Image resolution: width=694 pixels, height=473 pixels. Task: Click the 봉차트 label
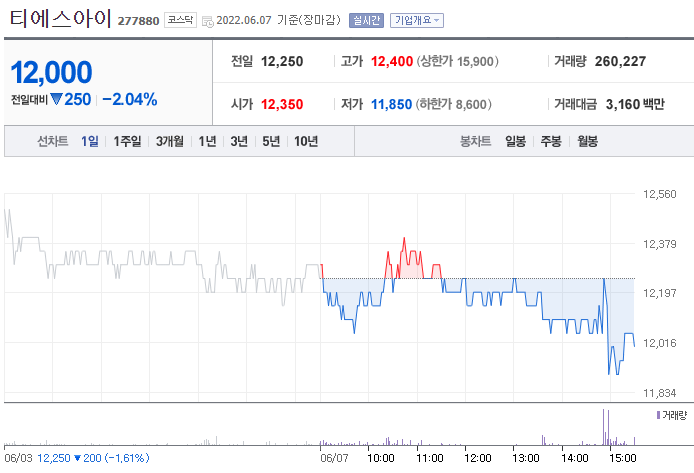(x=475, y=141)
